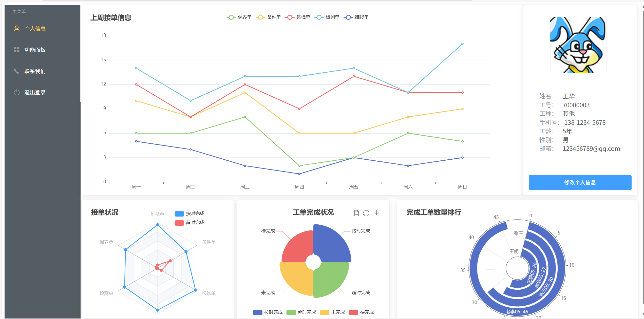The image size is (644, 319).
Task: Click the 修改个人信息 button
Action: [580, 182]
